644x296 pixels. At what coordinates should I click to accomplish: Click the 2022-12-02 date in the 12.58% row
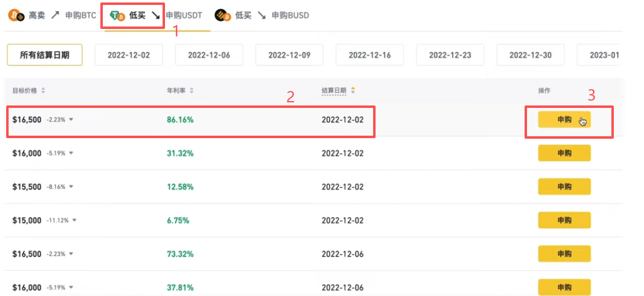pyautogui.click(x=342, y=187)
